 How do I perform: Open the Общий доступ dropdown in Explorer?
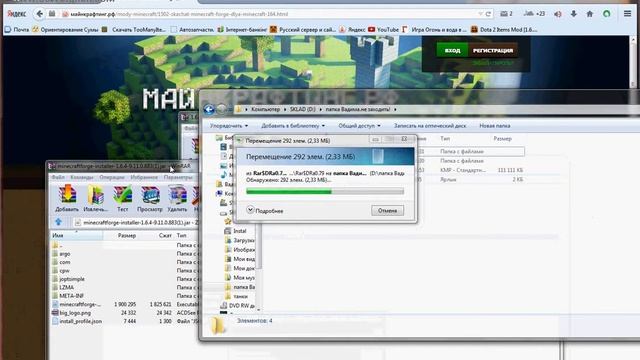click(359, 126)
